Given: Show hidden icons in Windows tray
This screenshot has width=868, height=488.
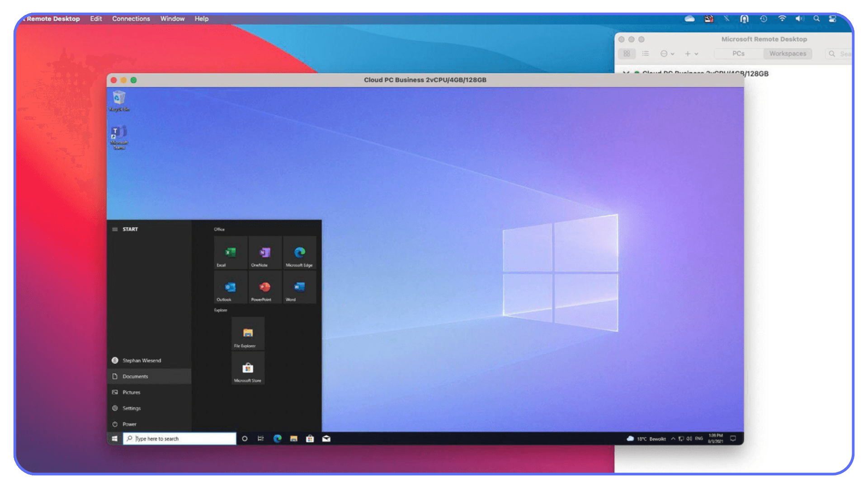Looking at the screenshot, I should coord(673,439).
